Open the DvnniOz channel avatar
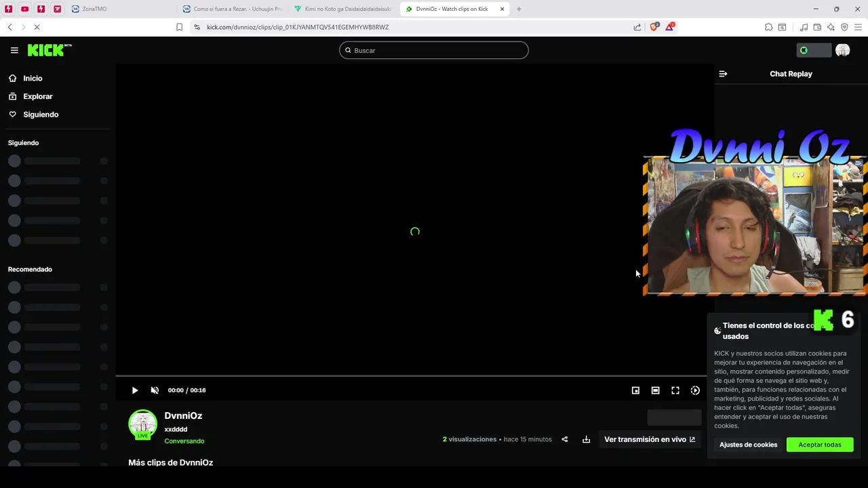868x488 pixels. pos(142,424)
